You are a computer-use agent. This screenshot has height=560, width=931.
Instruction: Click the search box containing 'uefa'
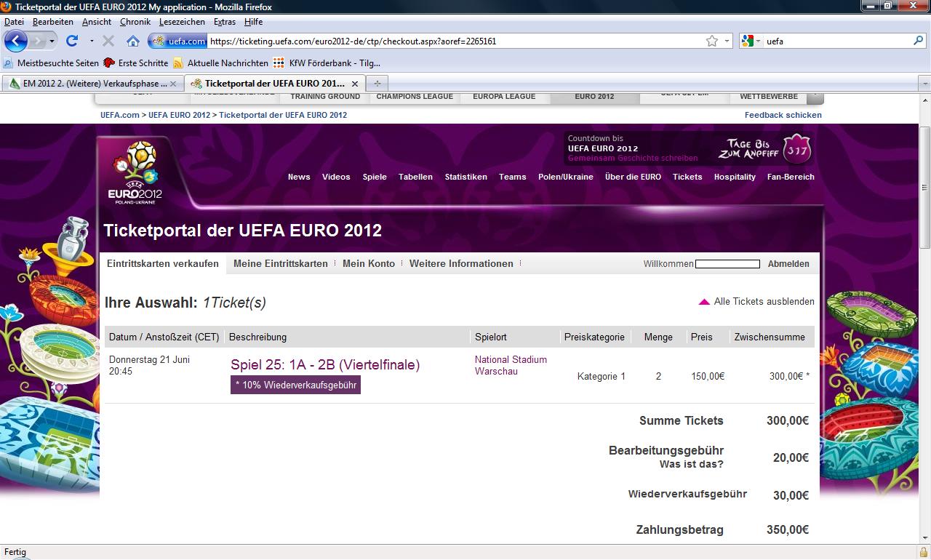[x=836, y=41]
